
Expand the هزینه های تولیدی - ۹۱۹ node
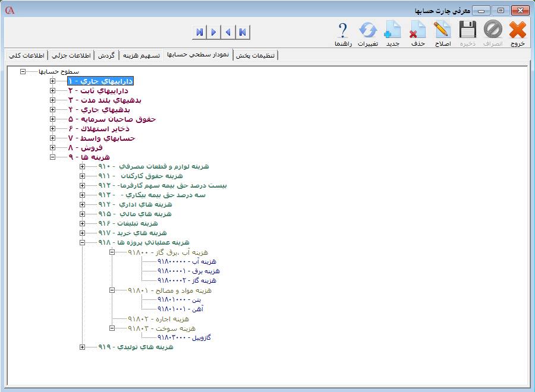pos(83,347)
